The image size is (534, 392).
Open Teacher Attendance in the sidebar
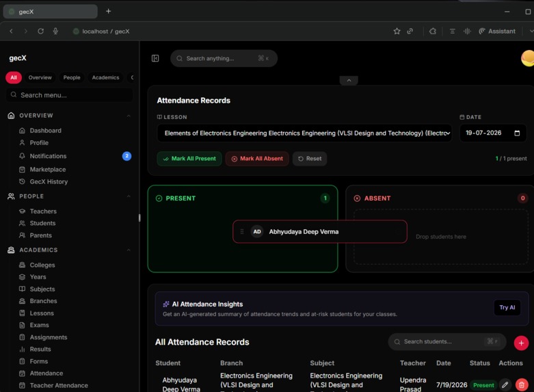(59, 386)
